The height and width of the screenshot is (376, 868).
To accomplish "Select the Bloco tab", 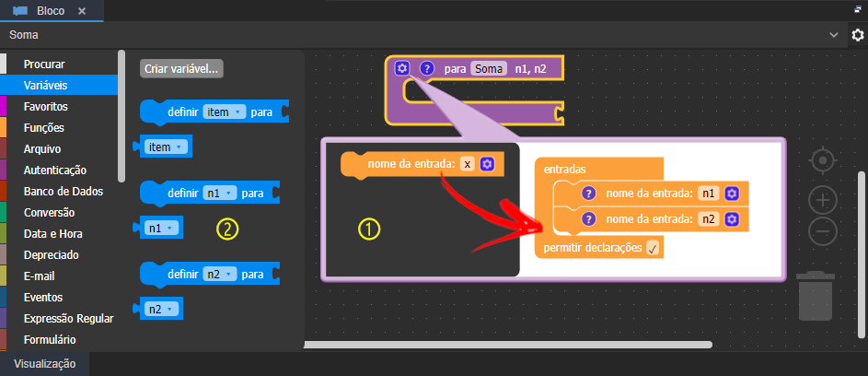I will [x=51, y=10].
